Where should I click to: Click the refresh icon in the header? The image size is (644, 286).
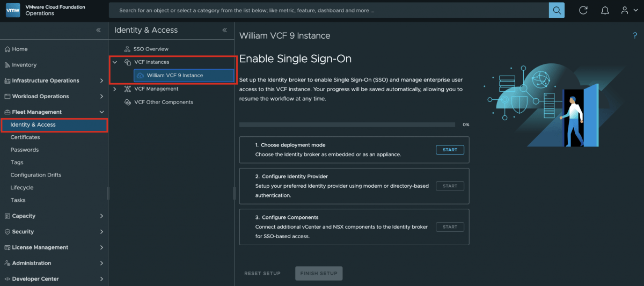(x=583, y=10)
